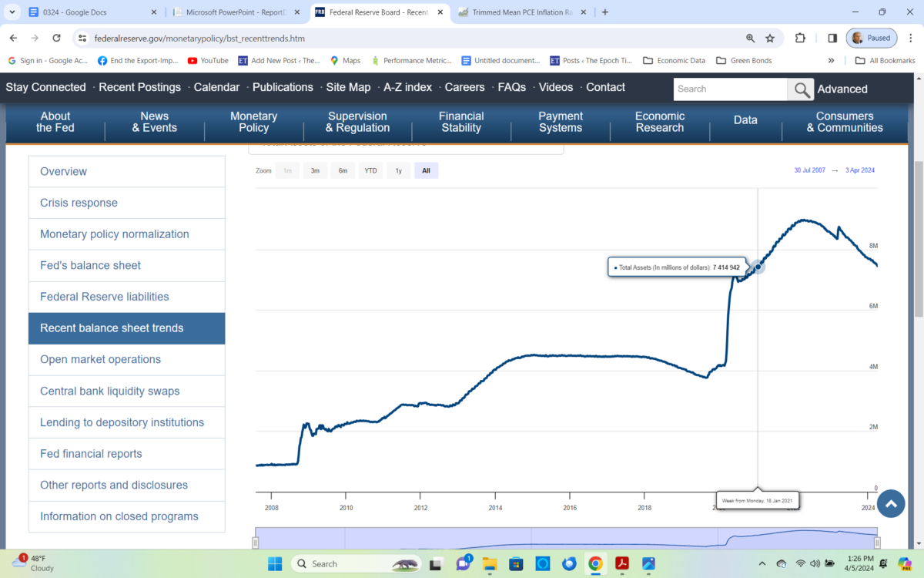Open the News & Events menu
The image size is (924, 578).
click(154, 122)
